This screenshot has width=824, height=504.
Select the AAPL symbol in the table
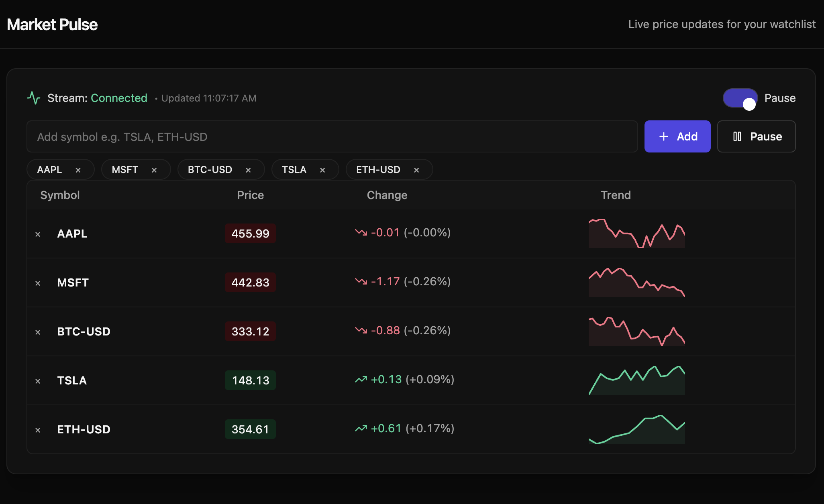tap(72, 234)
